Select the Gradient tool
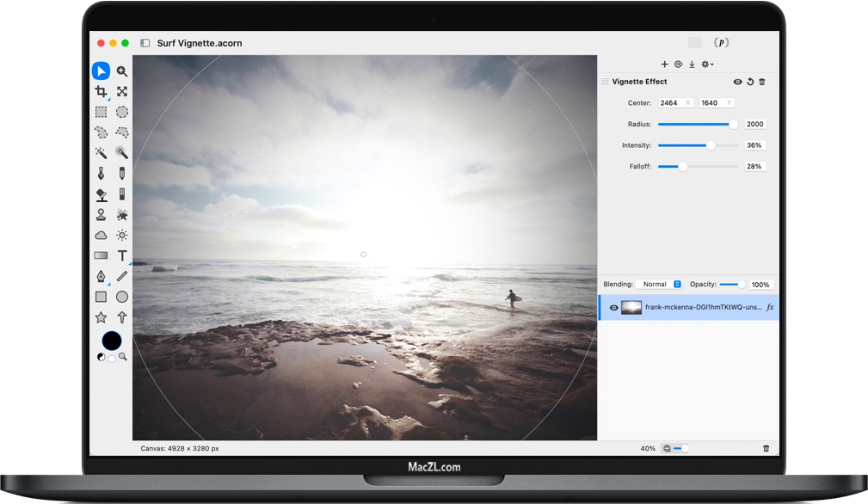This screenshot has height=504, width=868. pyautogui.click(x=101, y=255)
